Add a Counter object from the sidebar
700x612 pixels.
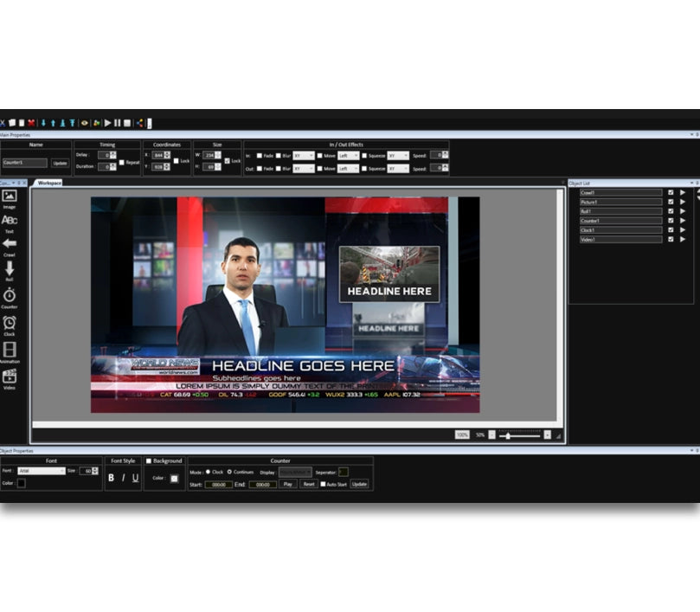pyautogui.click(x=10, y=296)
